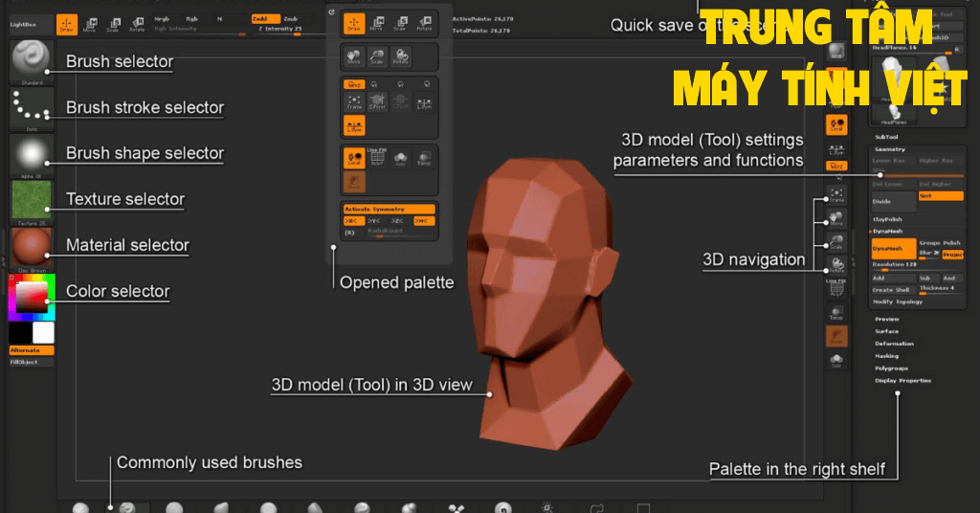
Task: Expand the Display Properties section
Action: pyautogui.click(x=902, y=380)
